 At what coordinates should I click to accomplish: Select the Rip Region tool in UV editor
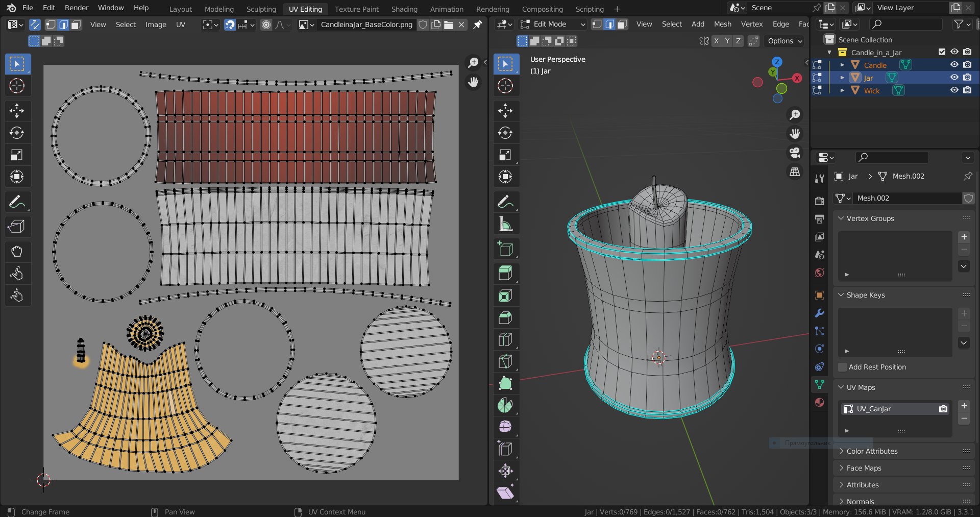pos(17,226)
